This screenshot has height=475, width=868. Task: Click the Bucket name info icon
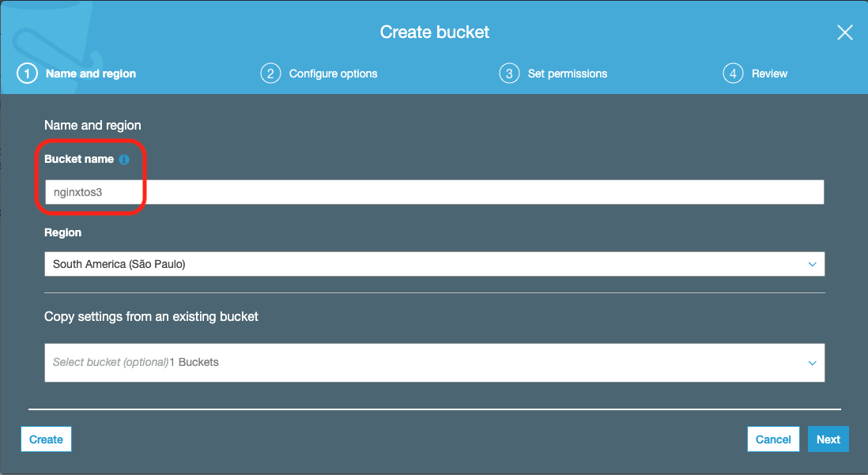click(124, 160)
